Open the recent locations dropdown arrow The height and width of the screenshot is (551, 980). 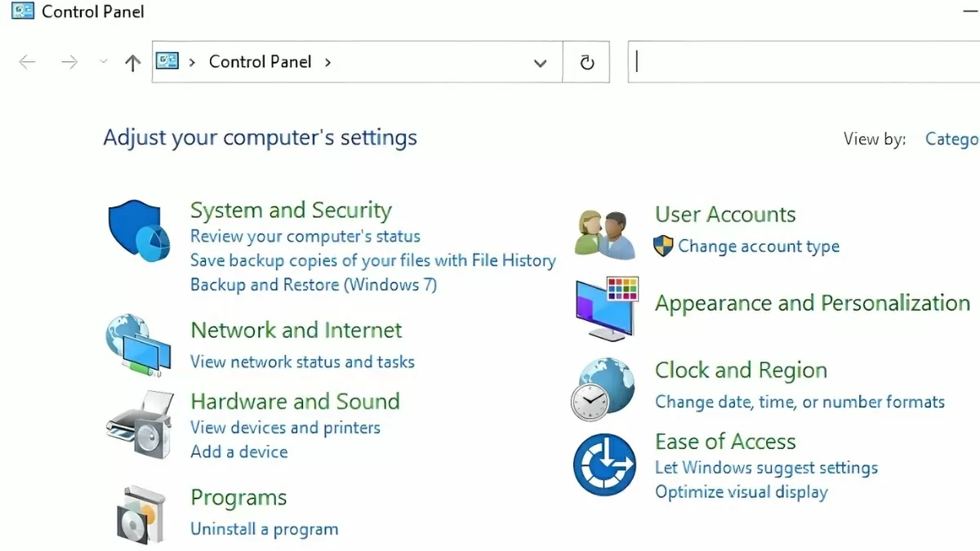tap(103, 62)
